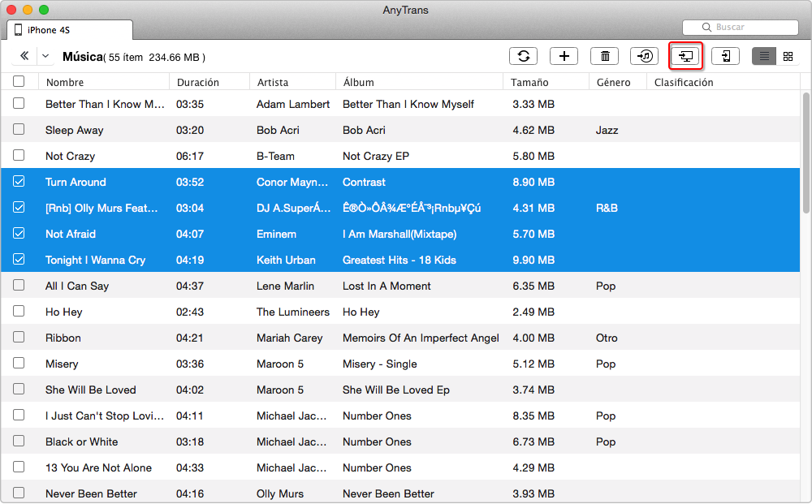Uncheck the Not Afraid checkbox

tap(19, 233)
